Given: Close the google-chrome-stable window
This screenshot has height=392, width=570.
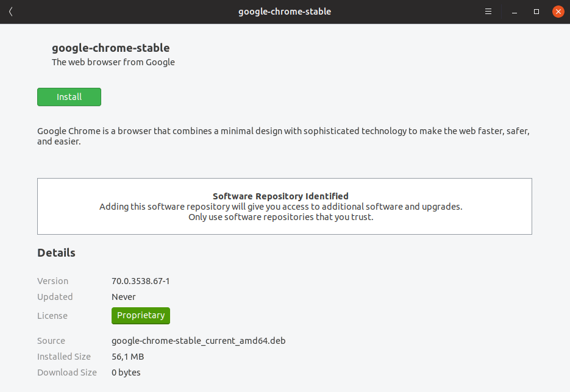Looking at the screenshot, I should point(558,12).
